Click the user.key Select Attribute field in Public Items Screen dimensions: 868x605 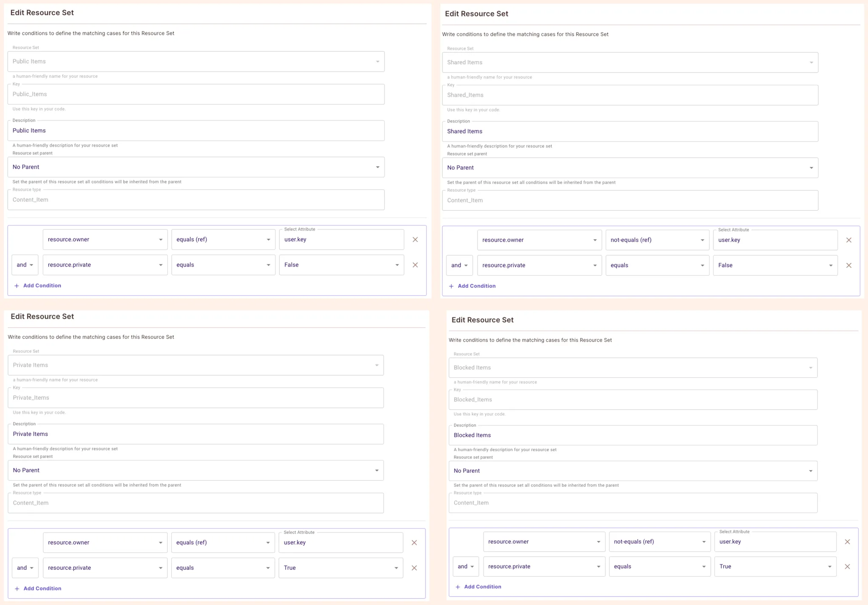click(342, 240)
